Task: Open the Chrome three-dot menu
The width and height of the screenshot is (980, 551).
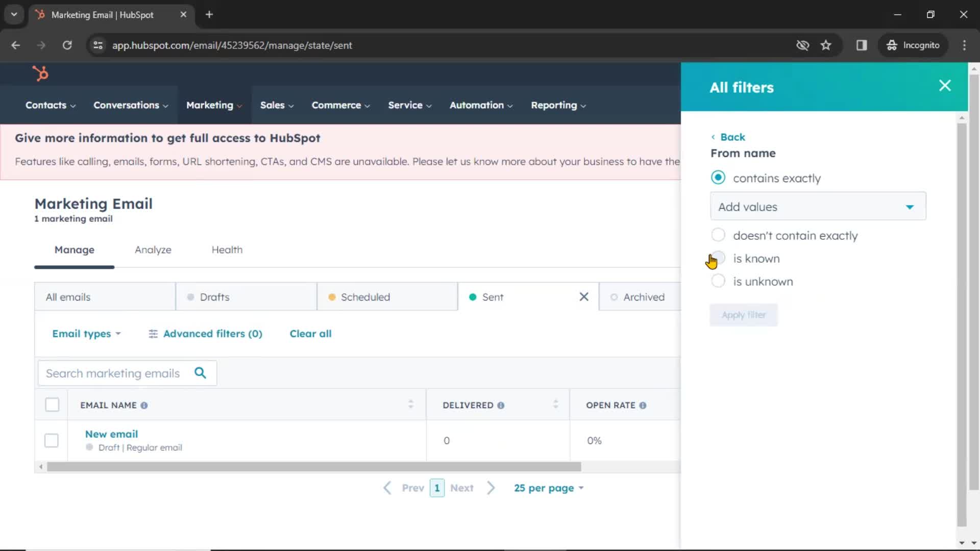Action: (964, 45)
